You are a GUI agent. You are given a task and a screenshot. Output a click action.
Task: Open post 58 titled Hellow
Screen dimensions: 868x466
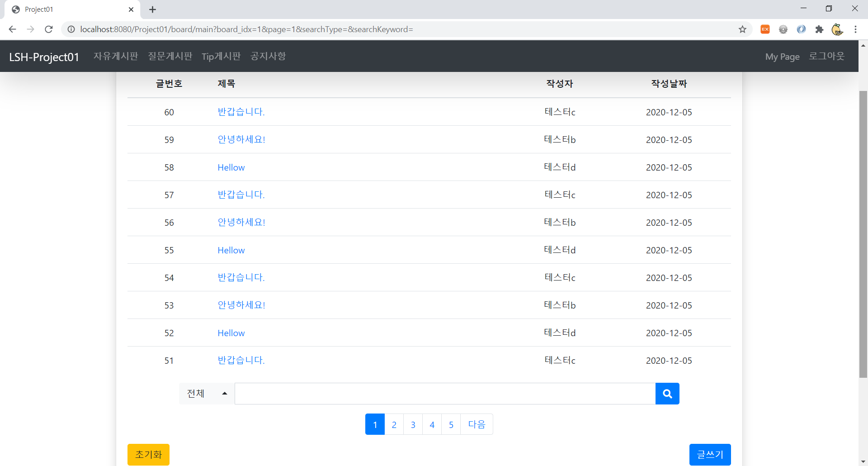[231, 167]
